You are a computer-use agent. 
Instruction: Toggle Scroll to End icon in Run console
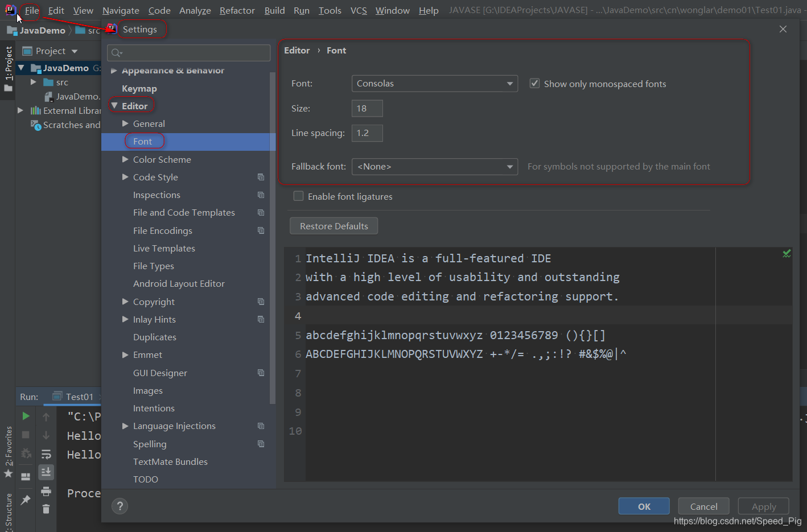(x=46, y=472)
